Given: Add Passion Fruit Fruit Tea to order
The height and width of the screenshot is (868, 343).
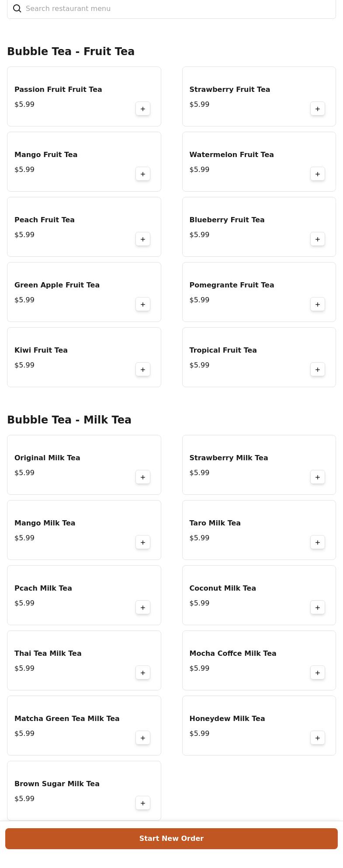Looking at the screenshot, I should click(x=143, y=109).
